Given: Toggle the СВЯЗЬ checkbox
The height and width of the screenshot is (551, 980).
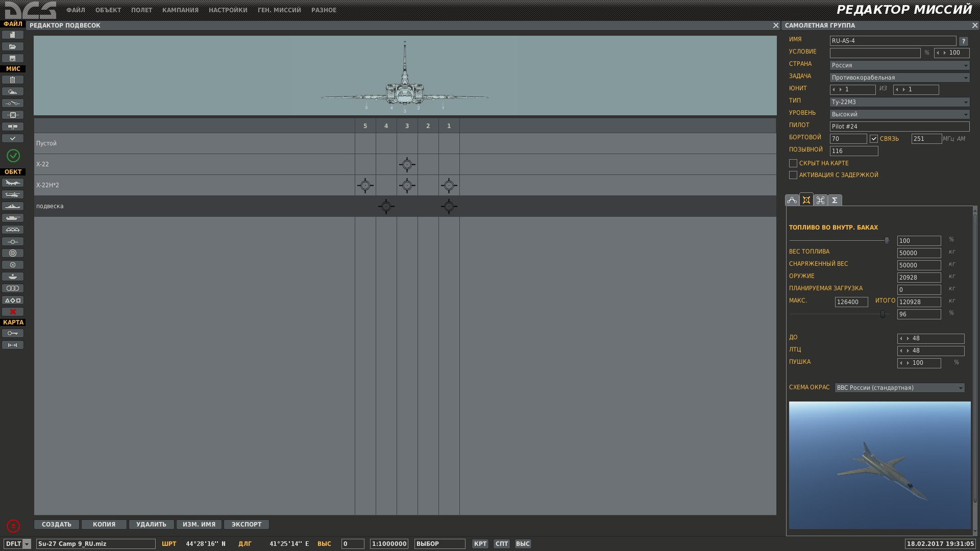Looking at the screenshot, I should point(874,139).
